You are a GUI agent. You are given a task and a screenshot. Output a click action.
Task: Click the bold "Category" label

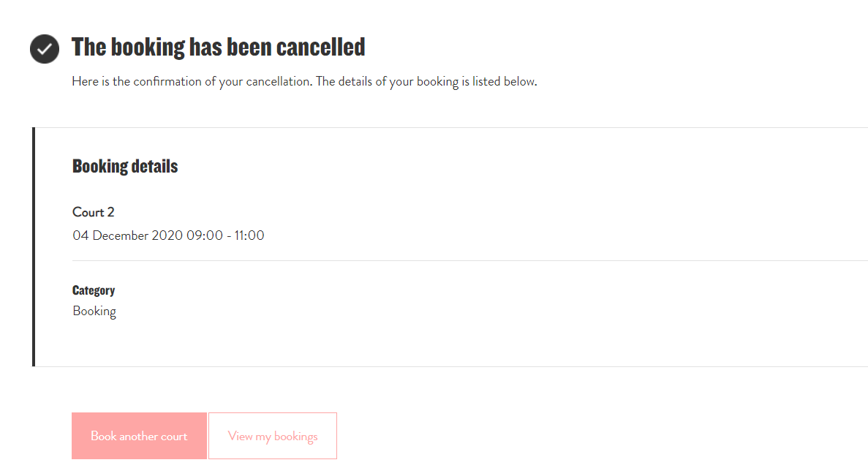[x=94, y=290]
